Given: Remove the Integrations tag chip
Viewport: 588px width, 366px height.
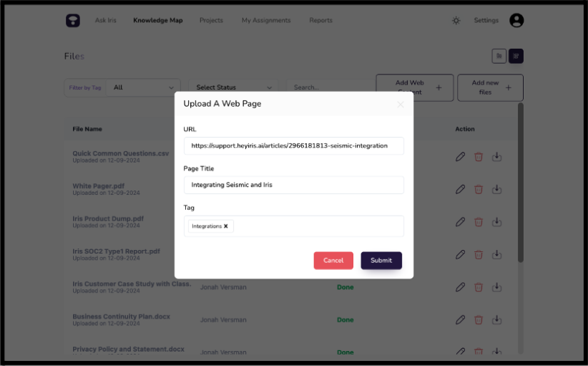Looking at the screenshot, I should click(226, 226).
